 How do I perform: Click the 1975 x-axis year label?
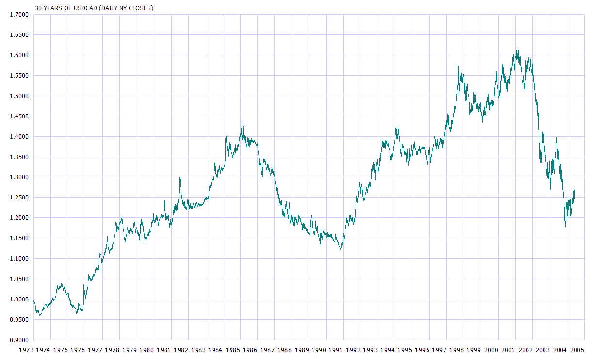[61, 350]
